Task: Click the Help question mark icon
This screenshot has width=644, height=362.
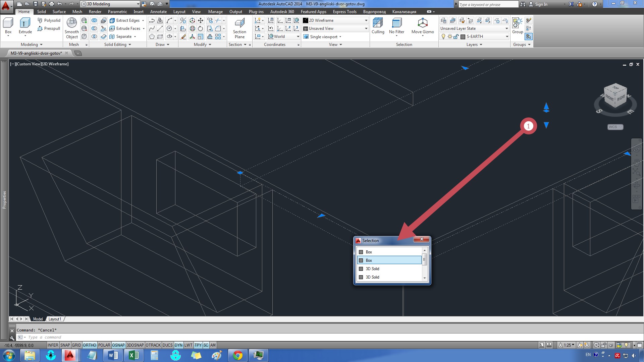Action: click(x=594, y=4)
